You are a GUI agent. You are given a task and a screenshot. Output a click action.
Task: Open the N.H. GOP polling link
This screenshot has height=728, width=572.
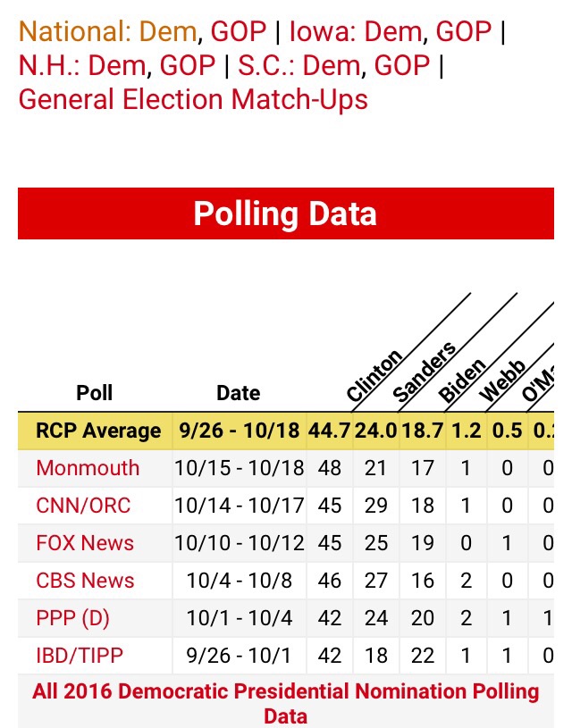(x=187, y=65)
